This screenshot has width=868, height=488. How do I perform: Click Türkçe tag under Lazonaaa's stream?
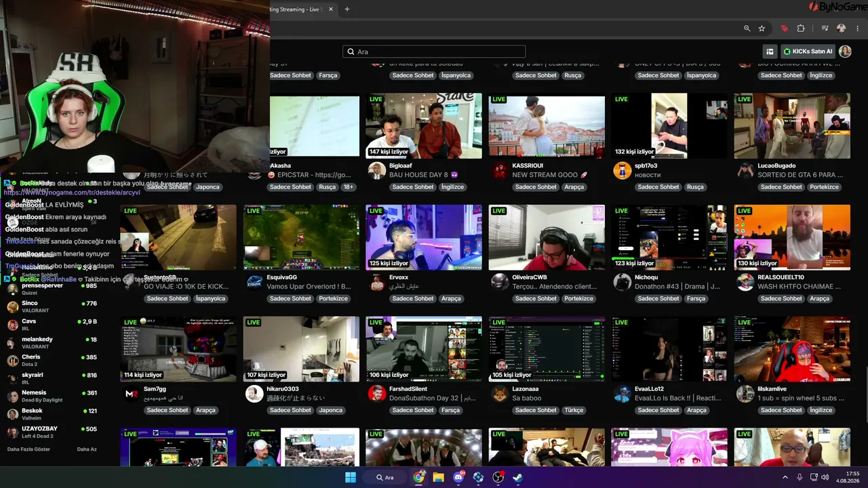pyautogui.click(x=574, y=410)
